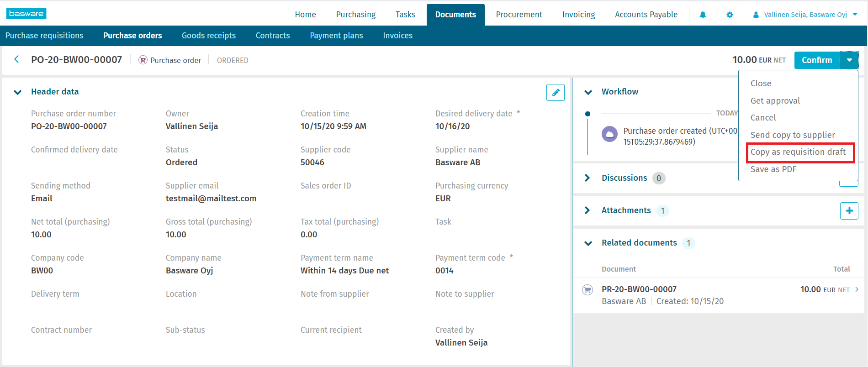Click the workflow cloud avatar icon

click(x=609, y=134)
